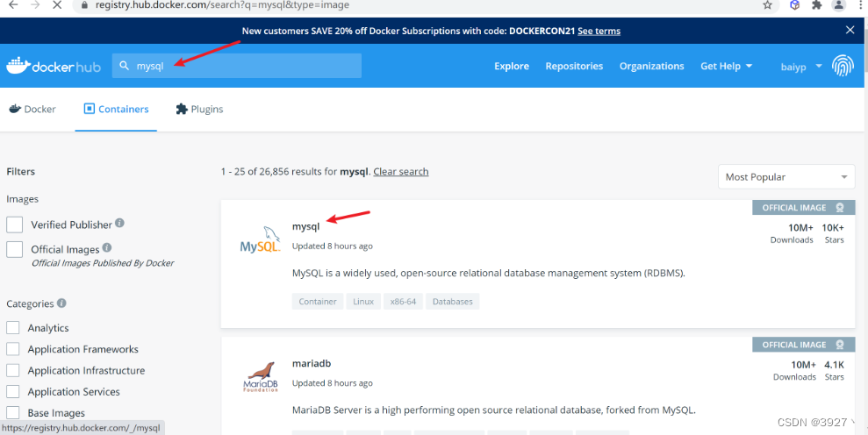Open the baiyp account dropdown
Image resolution: width=868 pixels, height=435 pixels.
pos(801,67)
